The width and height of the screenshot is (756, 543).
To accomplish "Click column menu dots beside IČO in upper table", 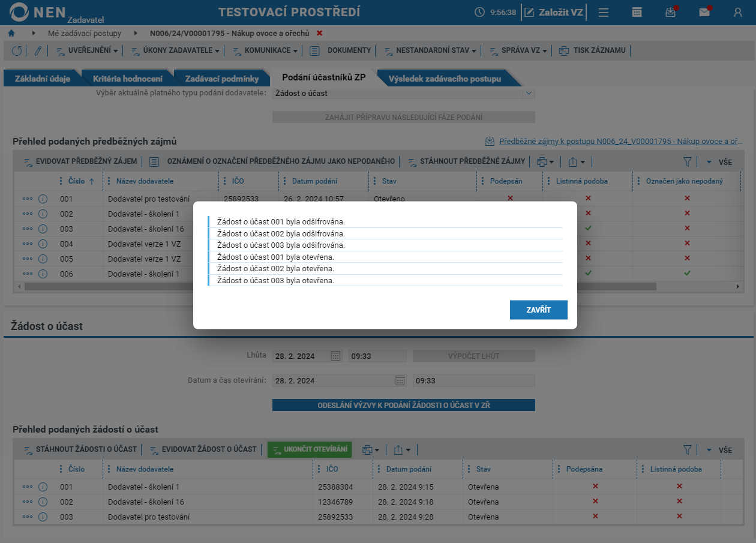I will pyautogui.click(x=224, y=181).
